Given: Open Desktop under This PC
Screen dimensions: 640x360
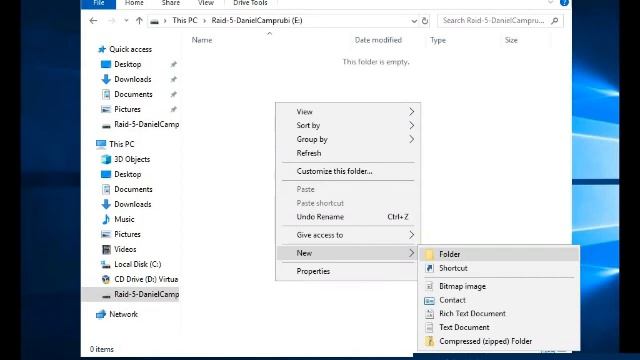Looking at the screenshot, I should pos(127,174).
